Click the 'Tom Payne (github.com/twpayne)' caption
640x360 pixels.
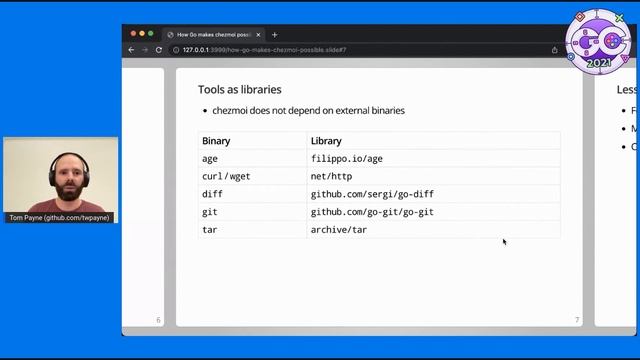pyautogui.click(x=60, y=218)
